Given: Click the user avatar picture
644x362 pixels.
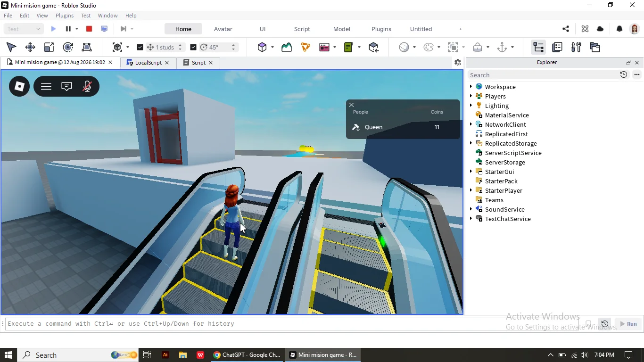Looking at the screenshot, I should pyautogui.click(x=635, y=29).
